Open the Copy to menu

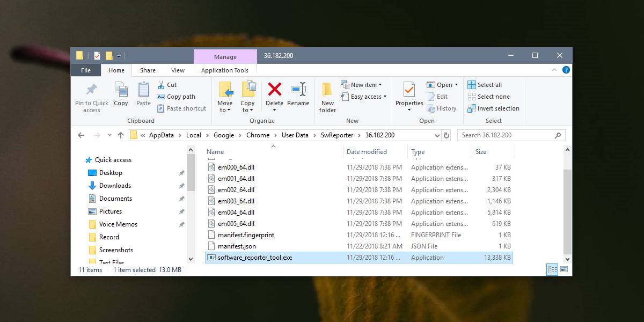tap(247, 97)
